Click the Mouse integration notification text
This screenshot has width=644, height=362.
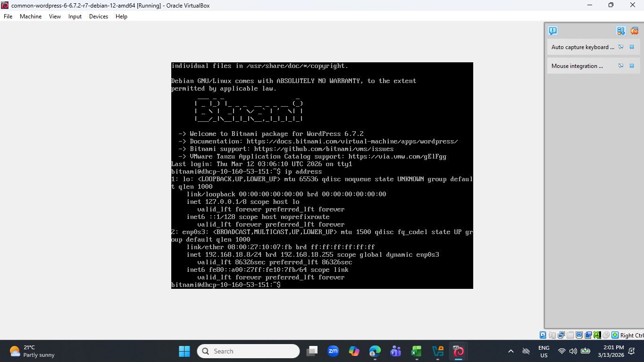(577, 66)
